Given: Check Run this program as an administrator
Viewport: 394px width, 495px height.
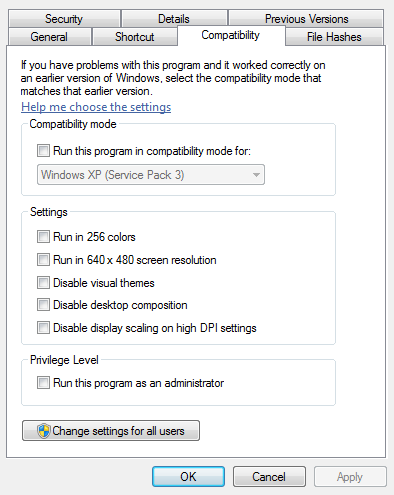Looking at the screenshot, I should pyautogui.click(x=43, y=383).
